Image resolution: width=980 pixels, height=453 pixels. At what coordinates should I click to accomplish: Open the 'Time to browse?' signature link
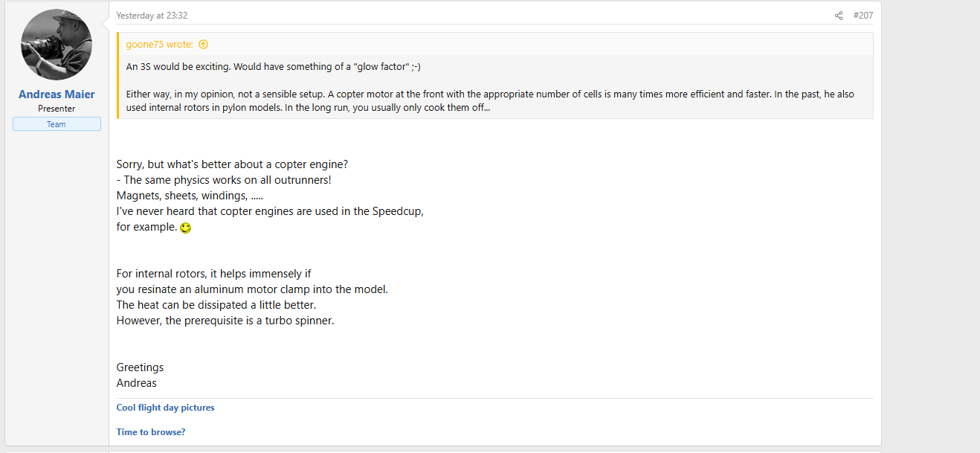(151, 432)
